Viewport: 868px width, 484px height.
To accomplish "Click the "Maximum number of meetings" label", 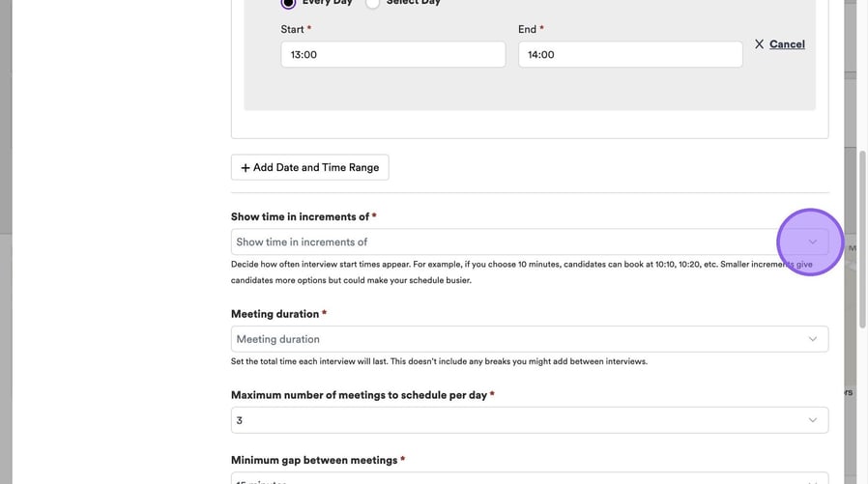I will pos(359,395).
